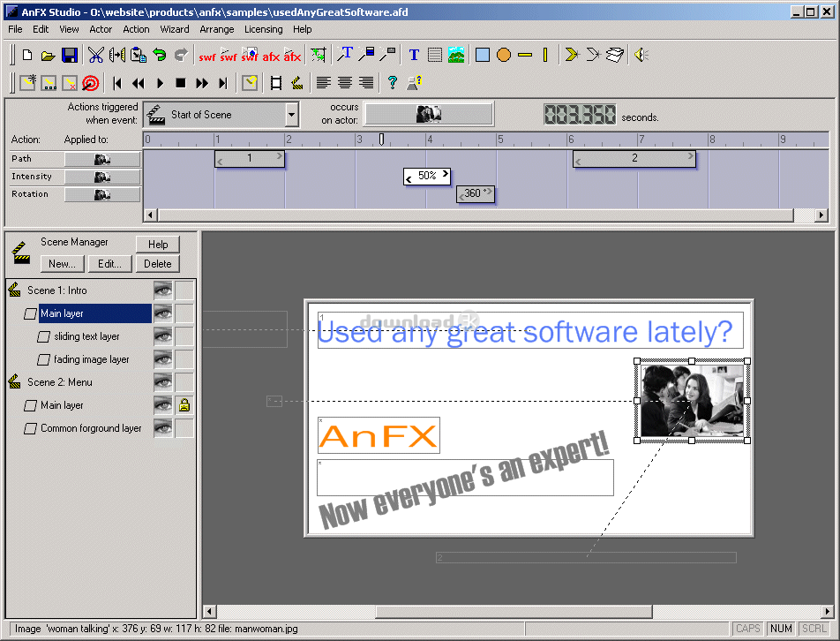Open a file using the folder icon
Viewport: 840px width, 641px height.
pyautogui.click(x=49, y=55)
